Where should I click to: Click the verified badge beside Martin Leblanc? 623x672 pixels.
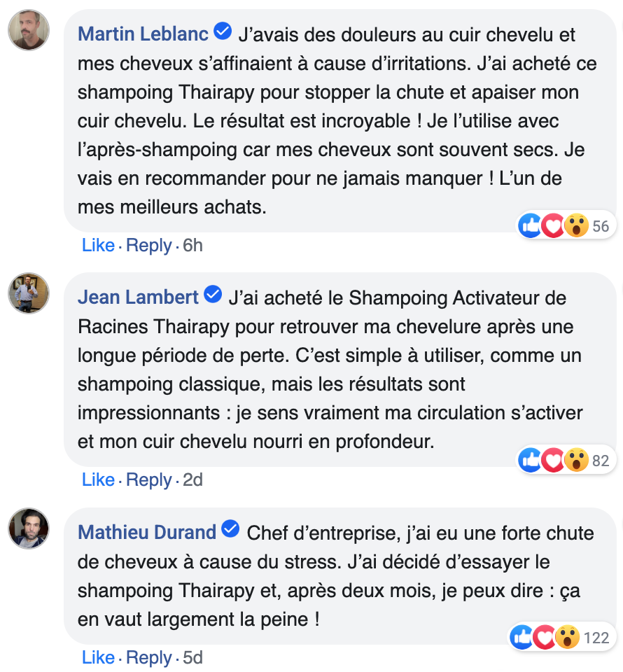(x=223, y=32)
